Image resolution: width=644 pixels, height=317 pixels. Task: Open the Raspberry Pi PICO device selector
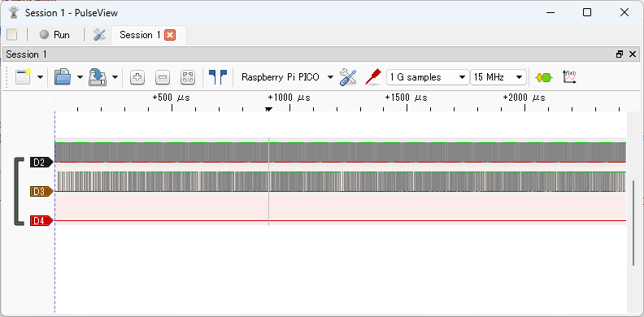pyautogui.click(x=287, y=77)
